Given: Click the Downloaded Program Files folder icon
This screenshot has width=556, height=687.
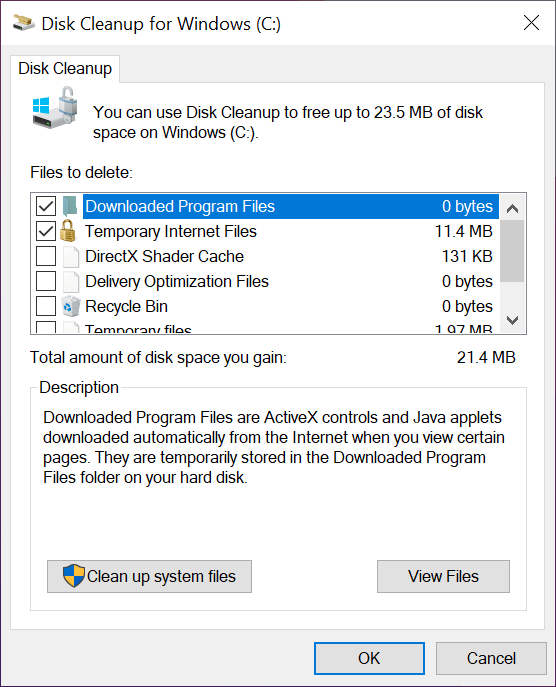Looking at the screenshot, I should tap(70, 206).
